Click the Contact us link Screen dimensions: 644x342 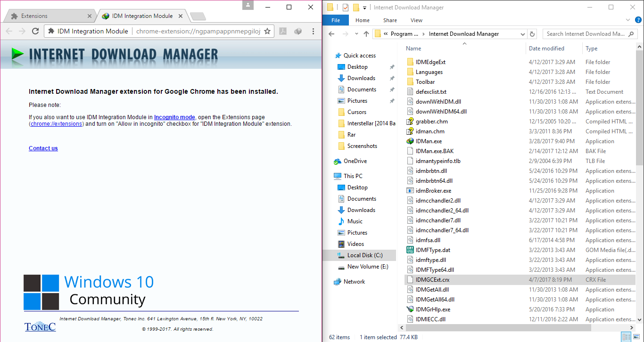point(43,148)
